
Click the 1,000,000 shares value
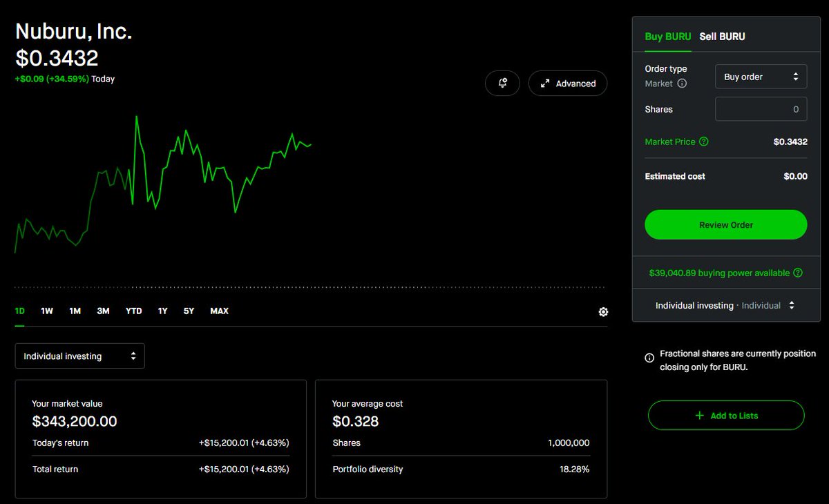568,443
